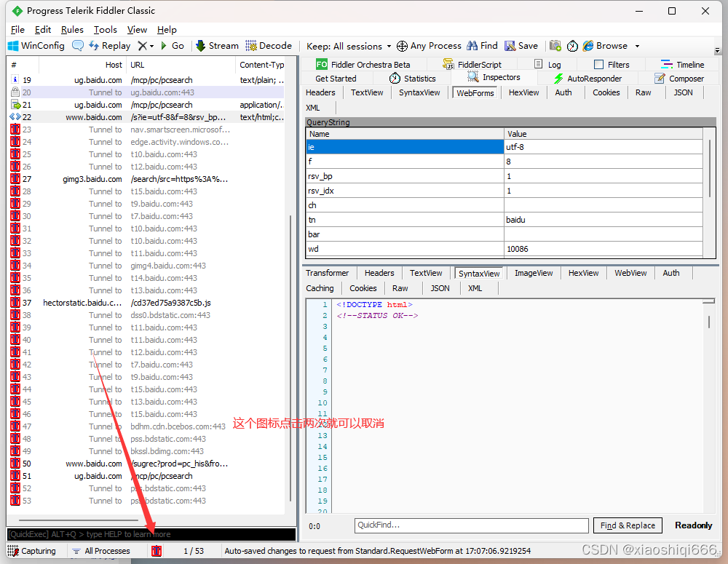Open the Remove sessions dropdown arrow
Image resolution: width=728 pixels, height=564 pixels.
click(152, 46)
